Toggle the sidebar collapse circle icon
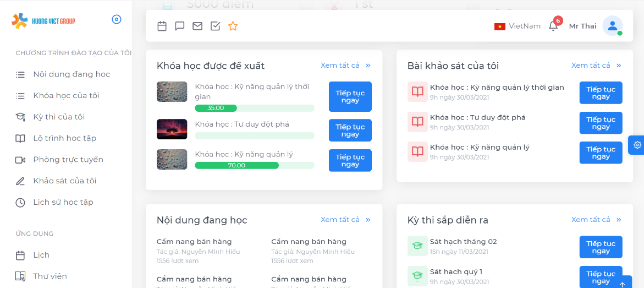The image size is (644, 288). click(x=117, y=19)
